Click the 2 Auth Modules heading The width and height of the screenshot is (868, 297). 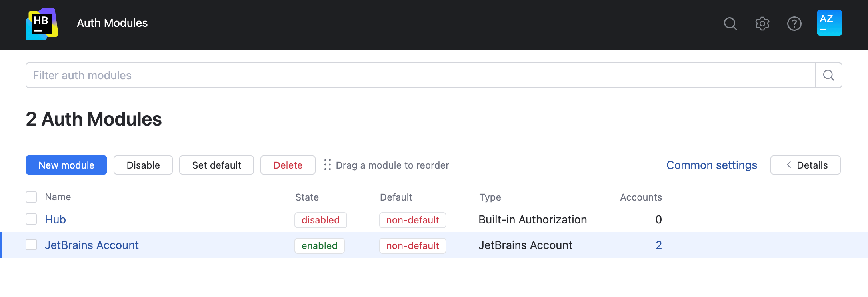(94, 119)
